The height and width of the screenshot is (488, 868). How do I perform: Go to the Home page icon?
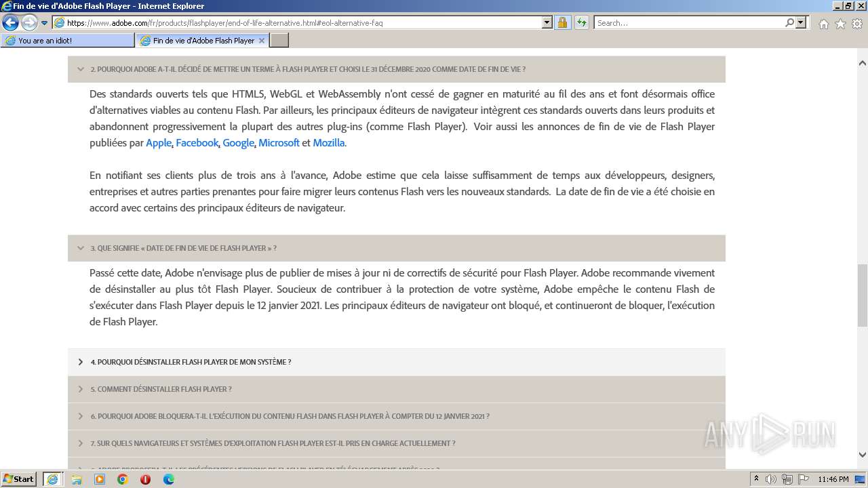coord(823,24)
